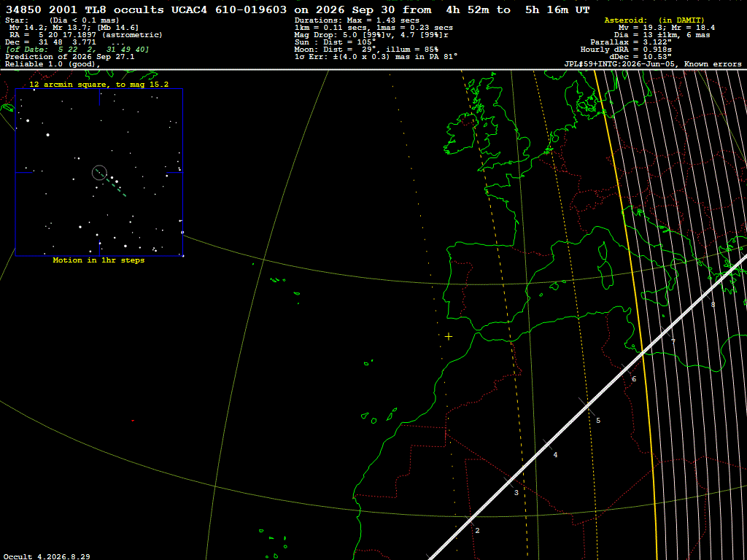
Task: Select minute marker 2 on the shadow path
Action: (x=477, y=531)
